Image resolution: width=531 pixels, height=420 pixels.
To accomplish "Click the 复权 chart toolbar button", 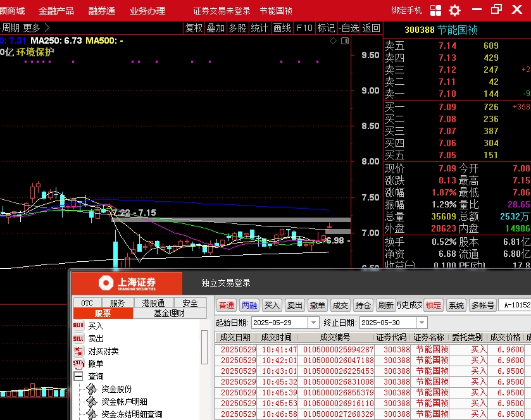I will (194, 28).
